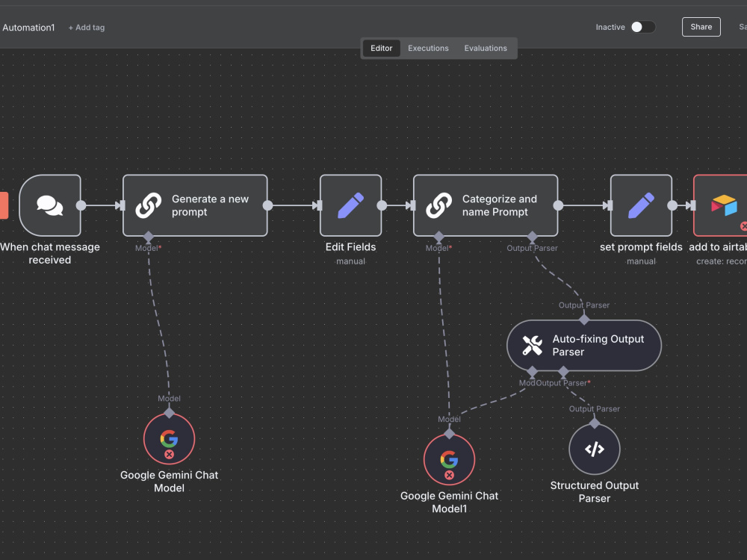
Task: Click the Structured Output Parser label
Action: coord(595,492)
